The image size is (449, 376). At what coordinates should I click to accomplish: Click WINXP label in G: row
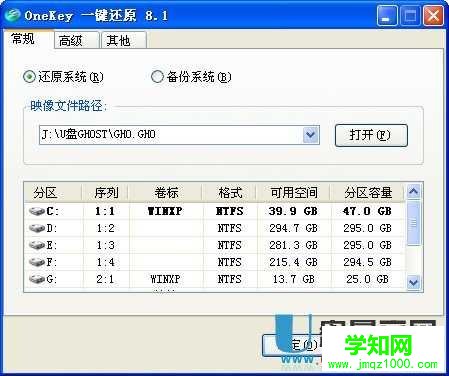(165, 279)
